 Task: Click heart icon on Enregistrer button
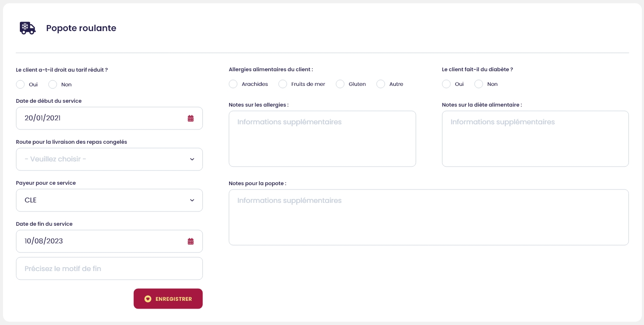(148, 299)
